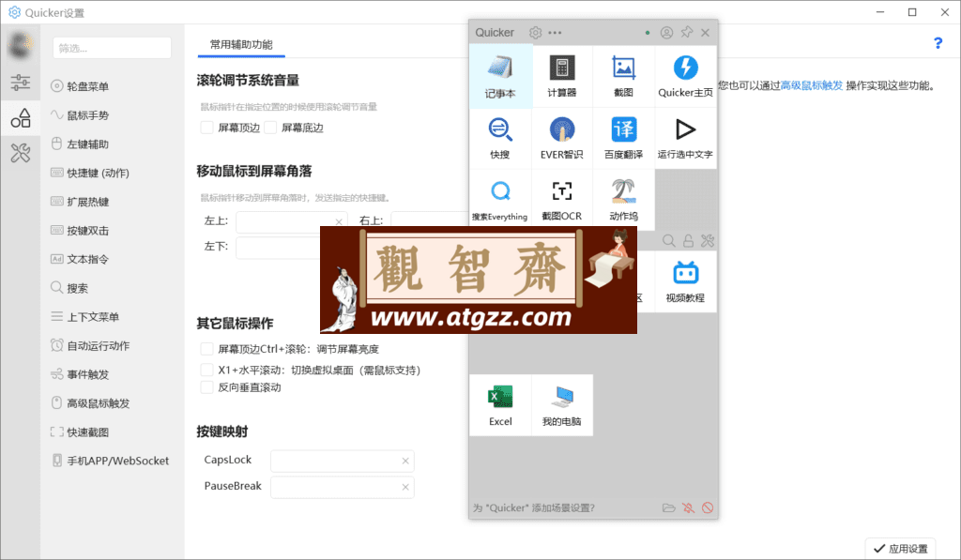Toggle 屏幕顶边Ctrl+滚轮 brightness checkbox
961x560 pixels.
click(x=207, y=349)
